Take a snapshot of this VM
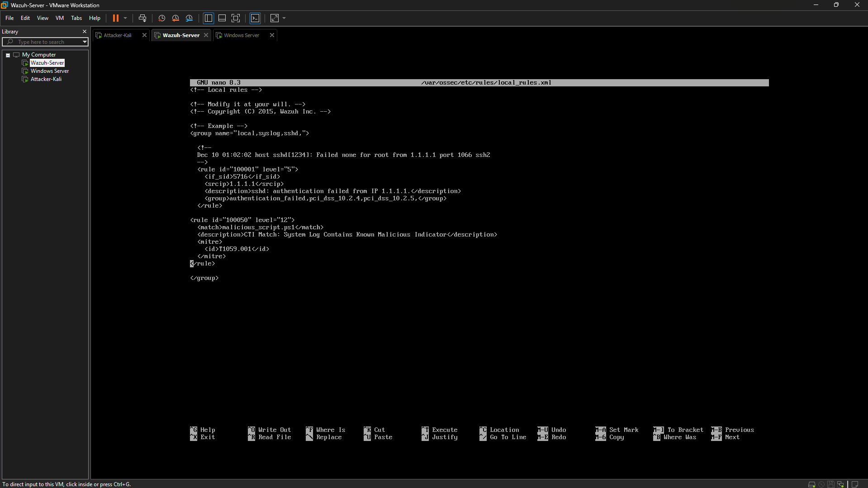This screenshot has width=868, height=488. pyautogui.click(x=161, y=18)
